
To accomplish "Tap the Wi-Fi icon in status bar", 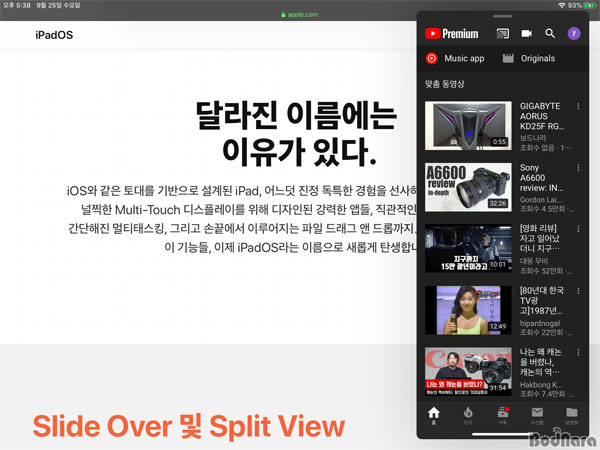I will [x=561, y=5].
